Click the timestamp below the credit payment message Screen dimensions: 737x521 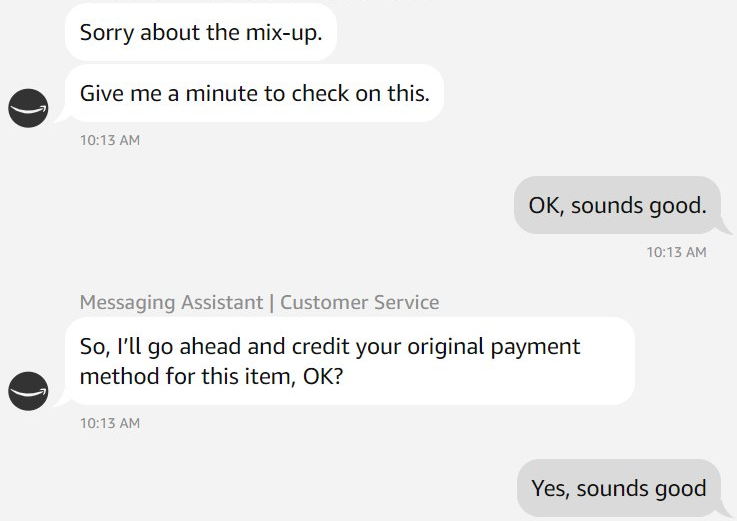110,423
